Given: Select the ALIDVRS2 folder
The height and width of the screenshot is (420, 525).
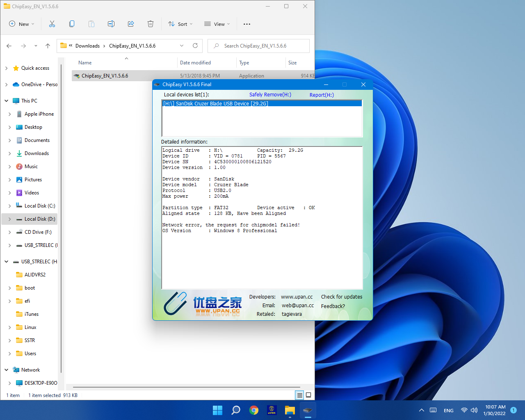Looking at the screenshot, I should pos(35,275).
